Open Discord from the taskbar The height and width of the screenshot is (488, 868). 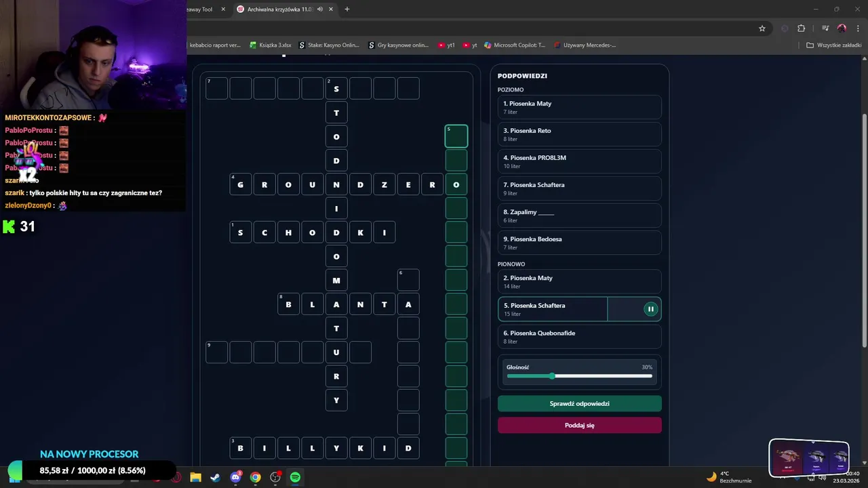point(235,477)
